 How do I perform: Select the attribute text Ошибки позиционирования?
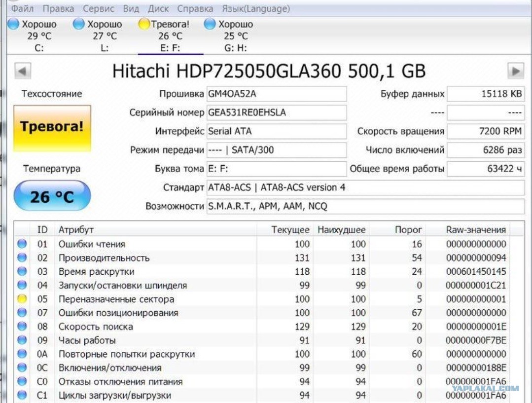pos(118,313)
